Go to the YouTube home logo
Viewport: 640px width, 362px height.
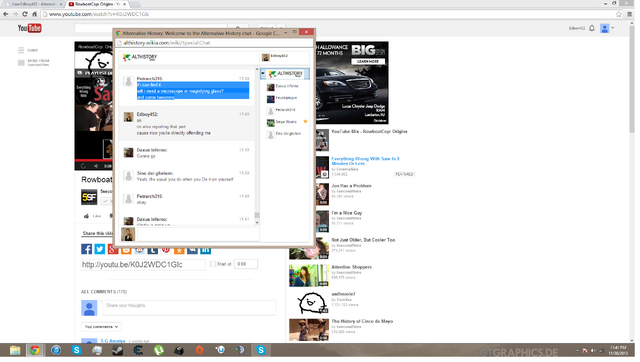coord(29,28)
